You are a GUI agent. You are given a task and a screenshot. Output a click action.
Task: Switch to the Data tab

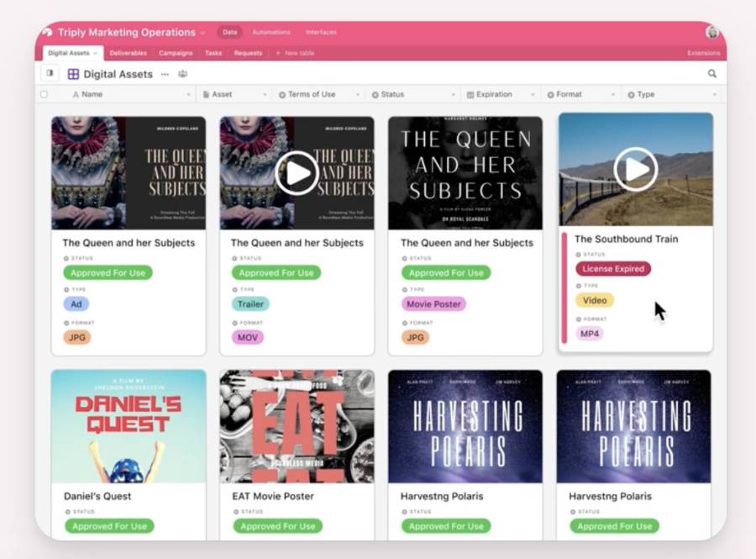point(230,32)
